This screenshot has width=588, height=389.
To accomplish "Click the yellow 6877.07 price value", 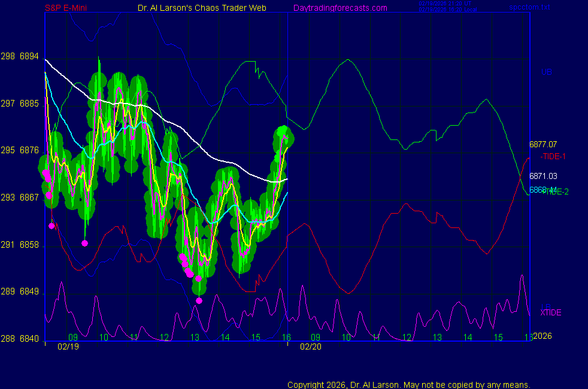I will coord(543,144).
